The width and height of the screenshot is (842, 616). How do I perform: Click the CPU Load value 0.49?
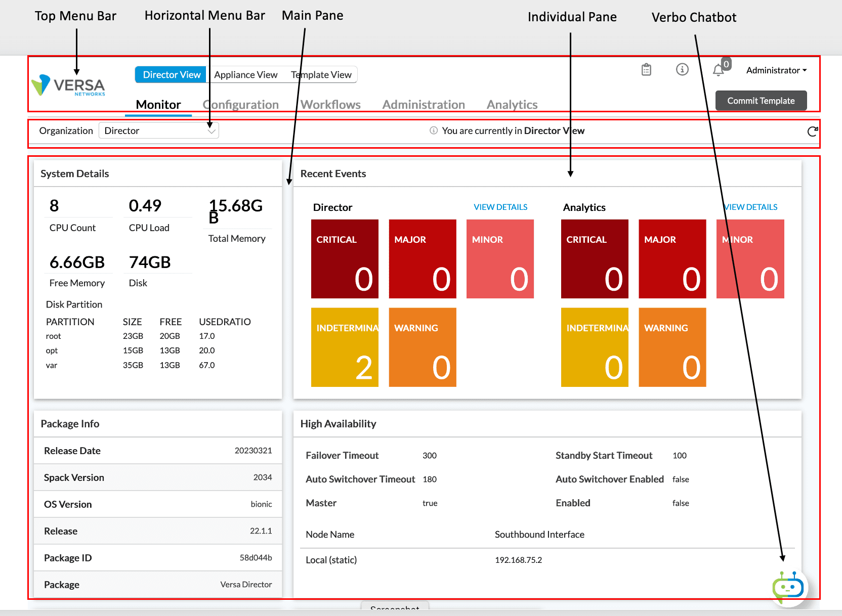tap(145, 206)
